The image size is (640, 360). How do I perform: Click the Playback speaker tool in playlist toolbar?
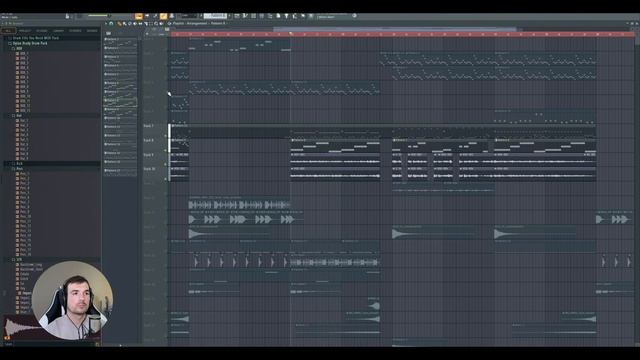(161, 24)
